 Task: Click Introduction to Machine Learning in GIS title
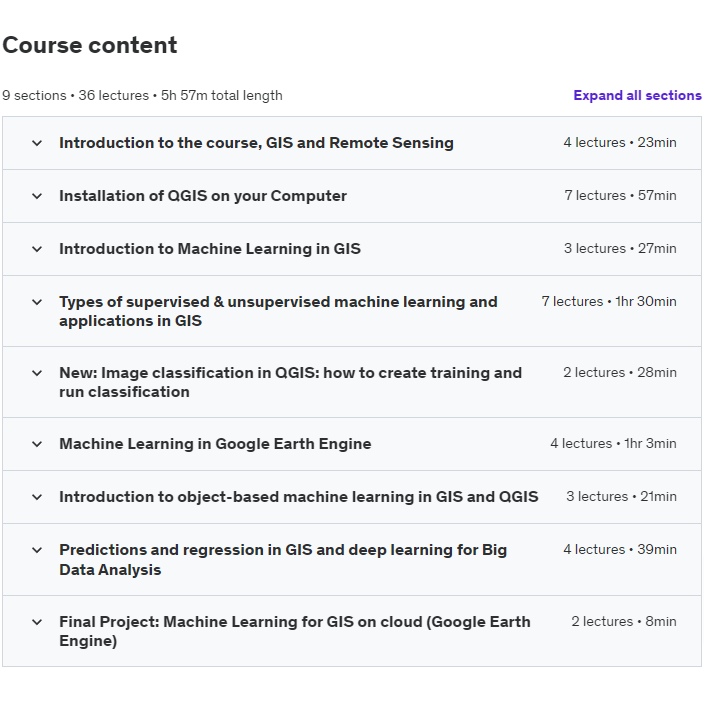(x=210, y=249)
